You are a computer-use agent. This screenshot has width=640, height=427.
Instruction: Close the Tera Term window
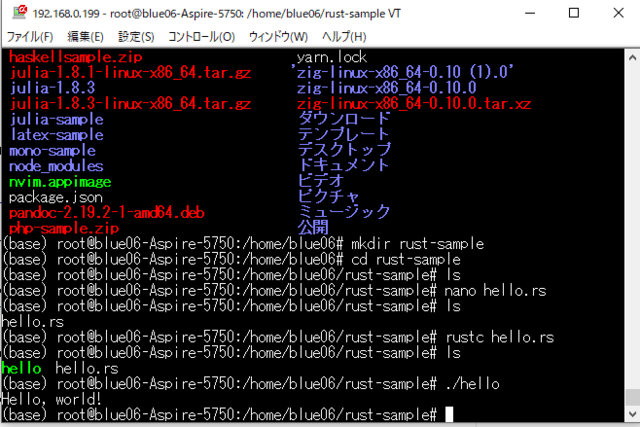618,13
